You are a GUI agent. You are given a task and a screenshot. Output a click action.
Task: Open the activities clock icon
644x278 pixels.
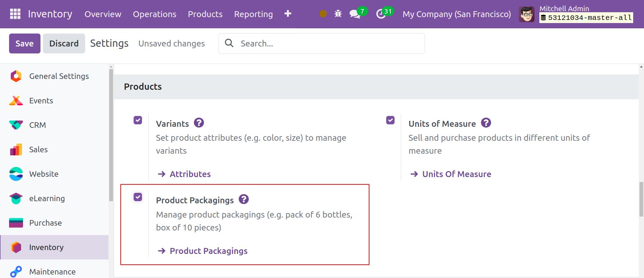(x=381, y=14)
